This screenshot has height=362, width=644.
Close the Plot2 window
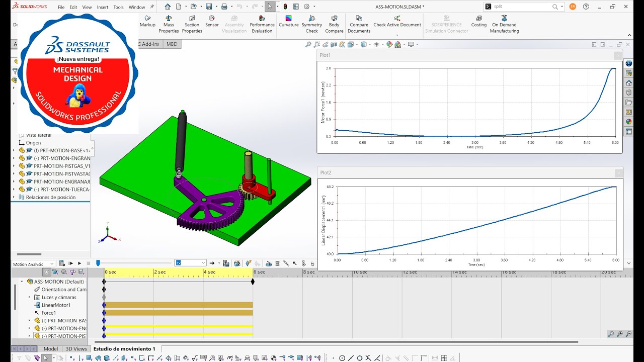[x=618, y=173]
